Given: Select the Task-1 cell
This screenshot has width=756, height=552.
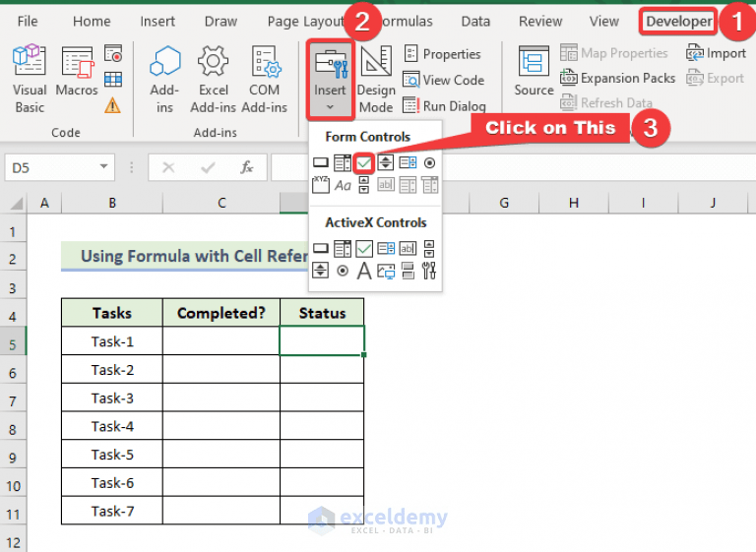Looking at the screenshot, I should pyautogui.click(x=112, y=341).
